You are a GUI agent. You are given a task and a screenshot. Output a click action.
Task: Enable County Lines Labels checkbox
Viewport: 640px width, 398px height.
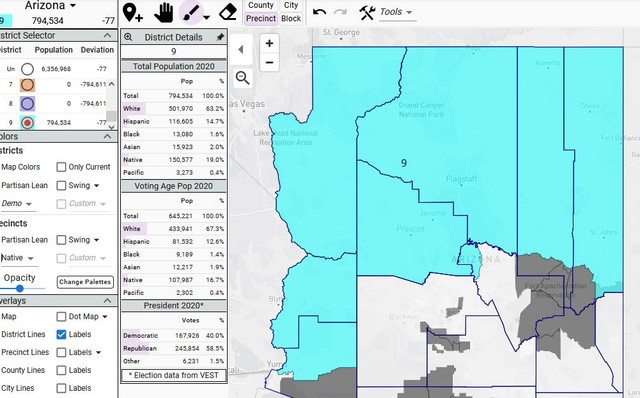[61, 370]
